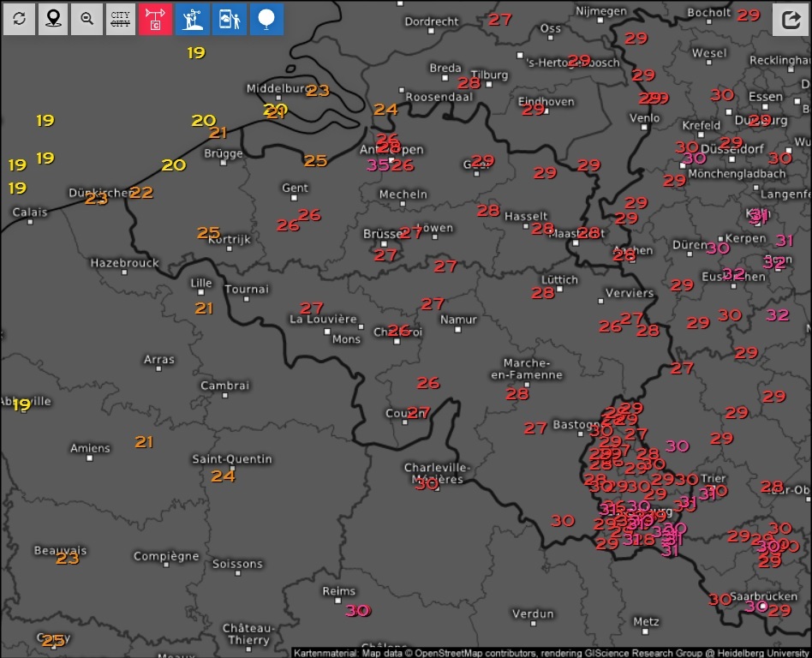Select the Verviers city label
Screen dimensions: 812x658
pos(630,293)
